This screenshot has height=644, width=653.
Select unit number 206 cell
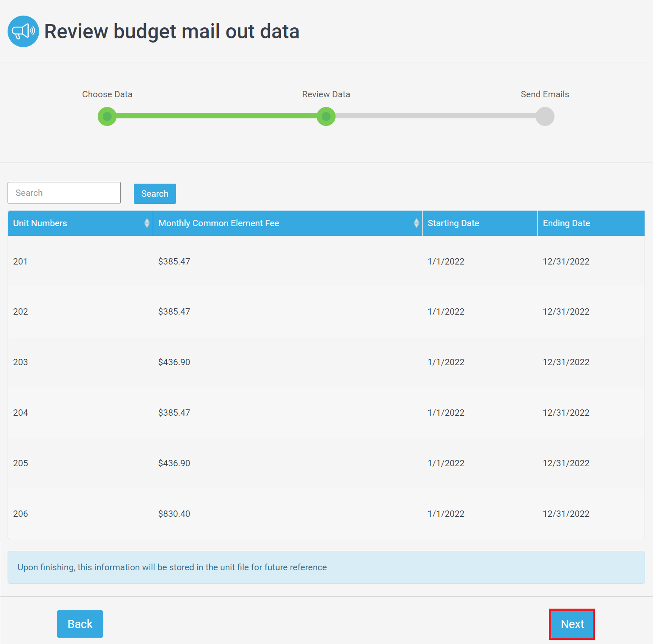[x=21, y=514]
